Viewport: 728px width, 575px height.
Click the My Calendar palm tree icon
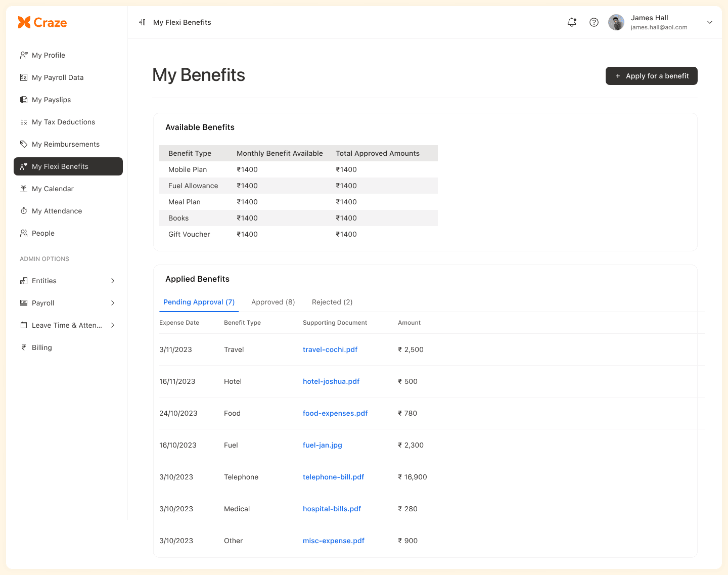[x=24, y=189]
